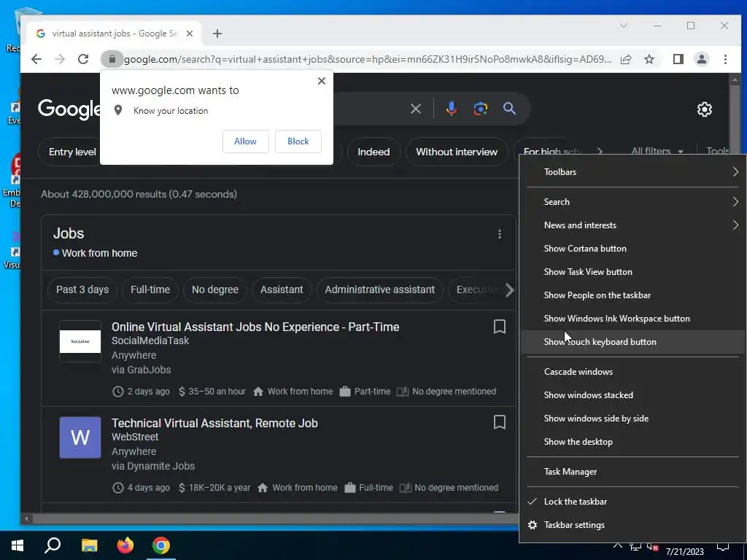Filter by Assistant job title chip
This screenshot has height=560, width=747.
tap(282, 289)
